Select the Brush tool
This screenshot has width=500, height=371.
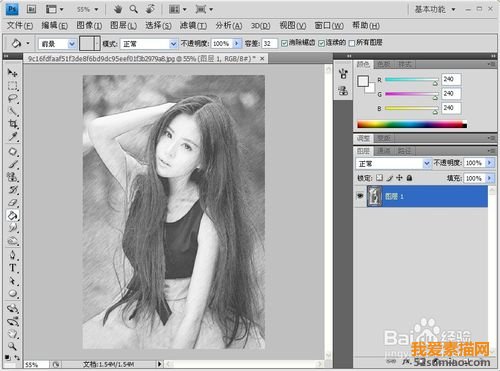[13, 164]
